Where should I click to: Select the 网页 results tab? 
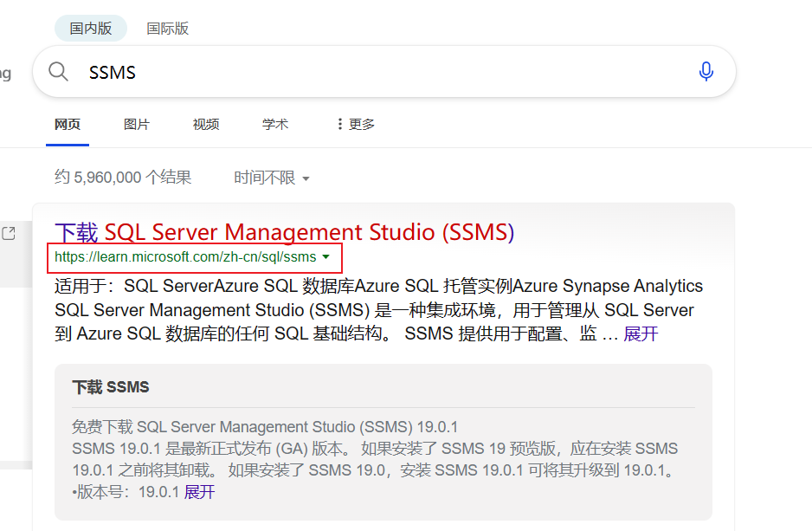[68, 124]
